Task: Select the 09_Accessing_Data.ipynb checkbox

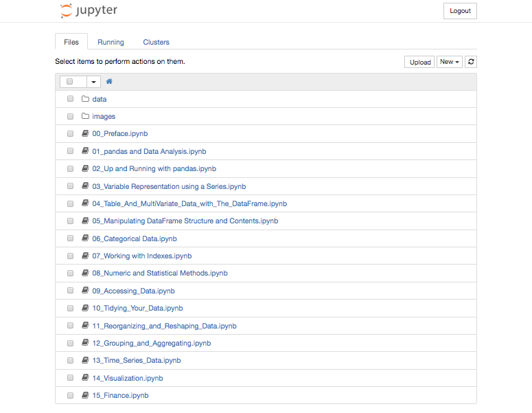Action: click(70, 291)
